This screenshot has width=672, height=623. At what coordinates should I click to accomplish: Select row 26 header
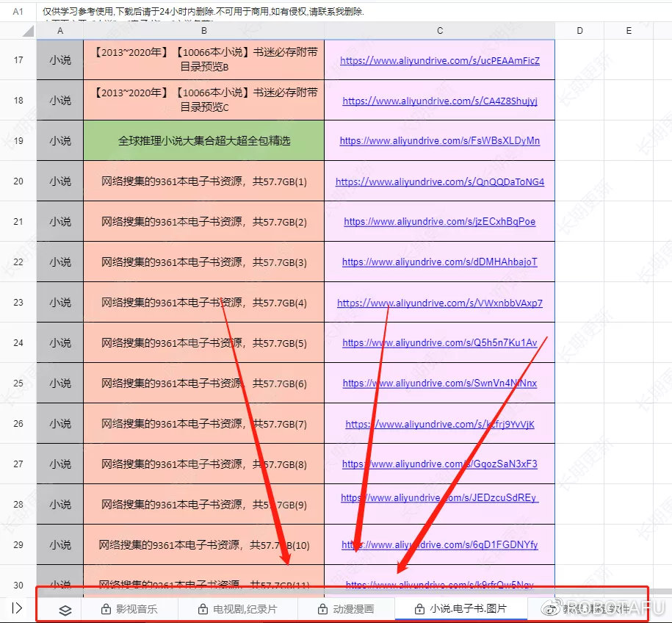click(18, 424)
